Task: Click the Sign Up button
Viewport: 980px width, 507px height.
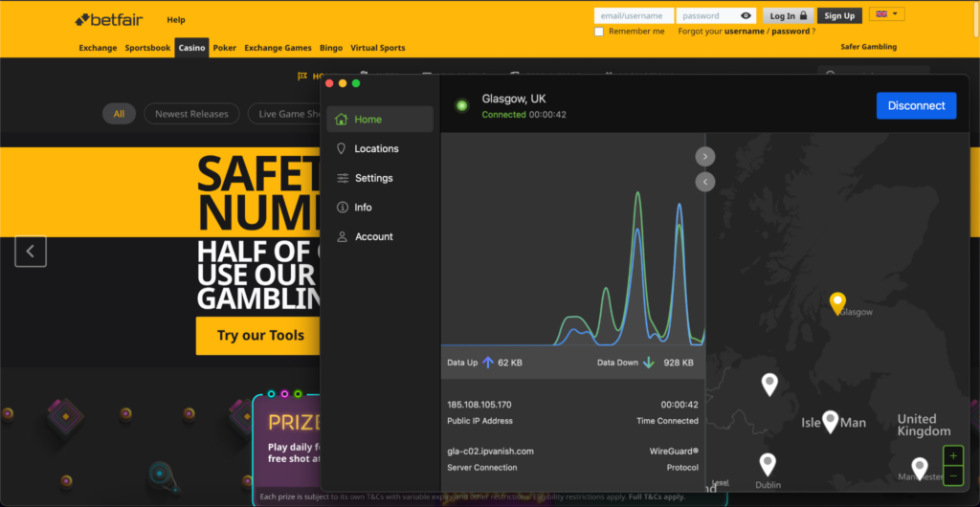Action: (839, 15)
